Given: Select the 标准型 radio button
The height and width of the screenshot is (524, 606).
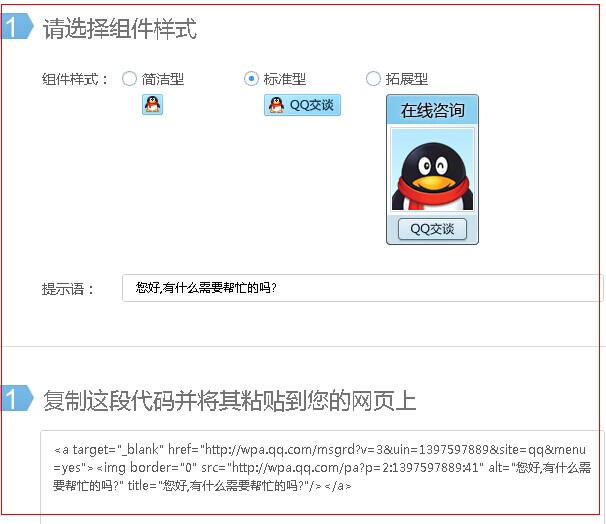Looking at the screenshot, I should [x=251, y=79].
